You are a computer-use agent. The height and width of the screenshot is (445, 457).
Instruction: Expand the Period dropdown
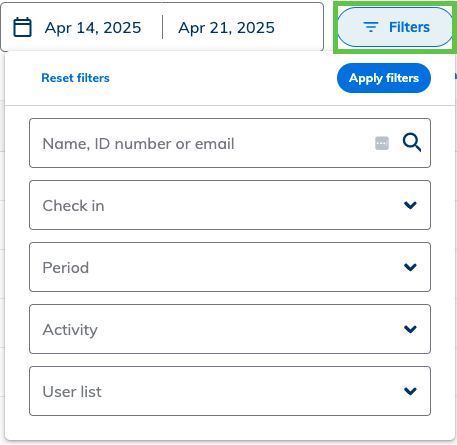(230, 267)
